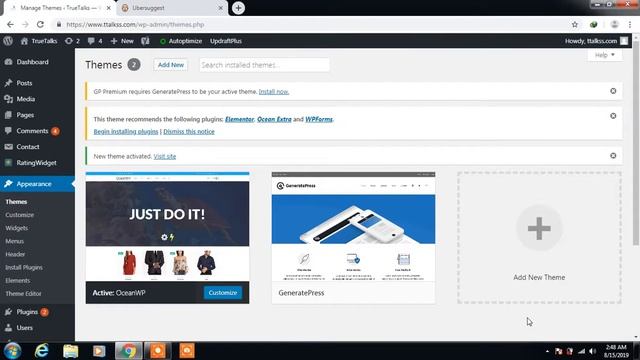Open a new browser tab
640x360 pixels.
(x=238, y=8)
